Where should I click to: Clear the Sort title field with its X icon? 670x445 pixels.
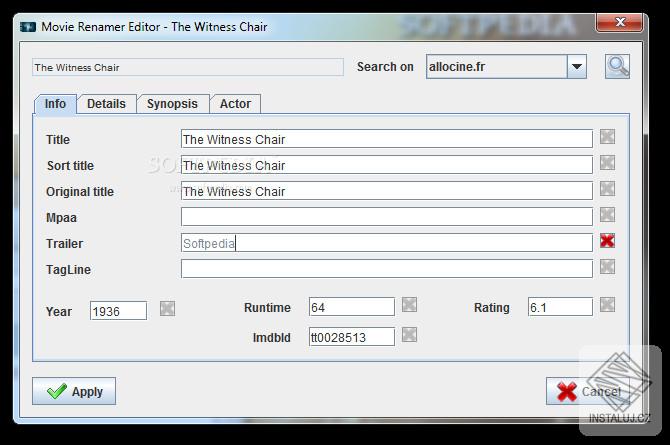tap(607, 163)
